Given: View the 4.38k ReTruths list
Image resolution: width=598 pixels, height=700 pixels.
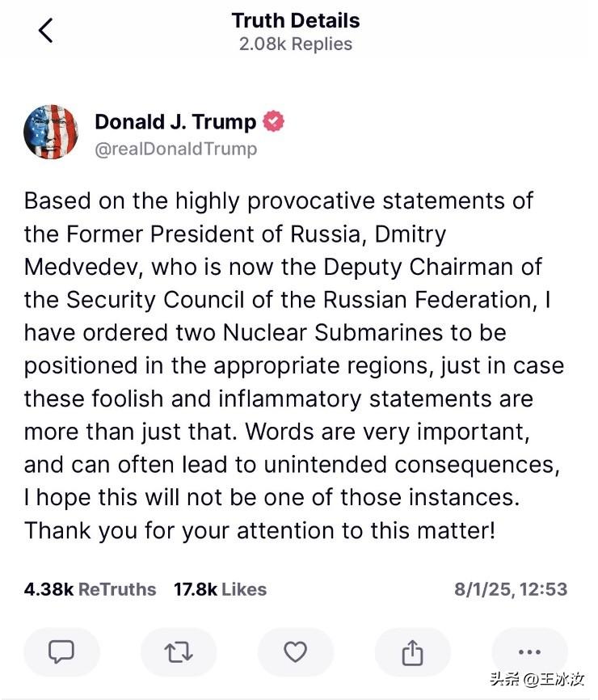Looking at the screenshot, I should tap(91, 589).
